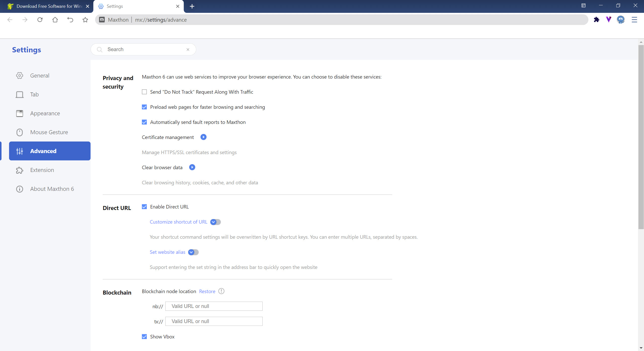
Task: Close the Settings tab
Action: (x=178, y=6)
